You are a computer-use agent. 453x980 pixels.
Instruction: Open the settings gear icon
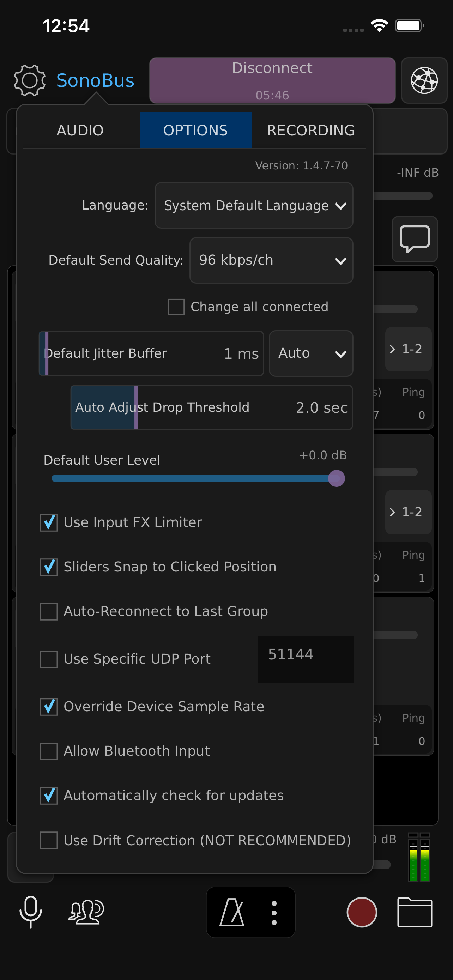coord(30,80)
